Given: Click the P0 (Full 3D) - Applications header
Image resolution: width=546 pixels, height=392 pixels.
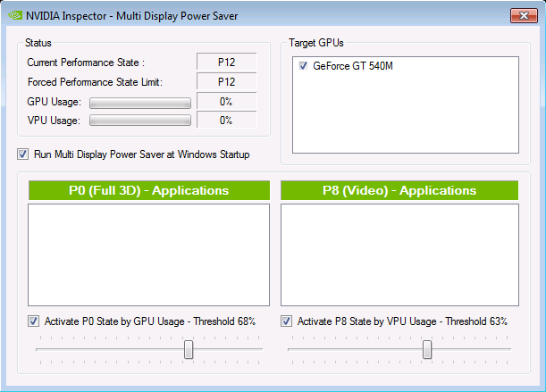Looking at the screenshot, I should 149,190.
